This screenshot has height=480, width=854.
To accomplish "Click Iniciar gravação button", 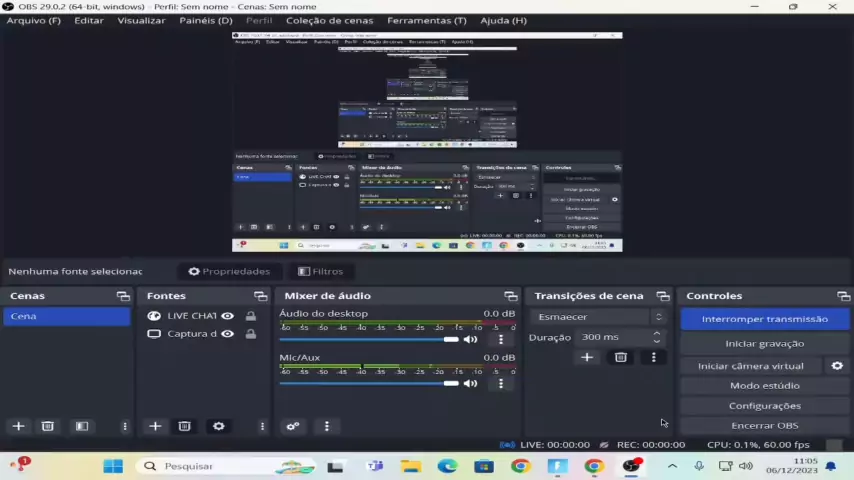I will tap(764, 343).
